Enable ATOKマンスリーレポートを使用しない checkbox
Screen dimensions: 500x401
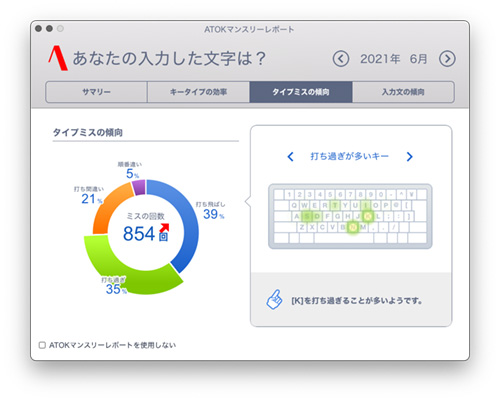click(x=42, y=345)
